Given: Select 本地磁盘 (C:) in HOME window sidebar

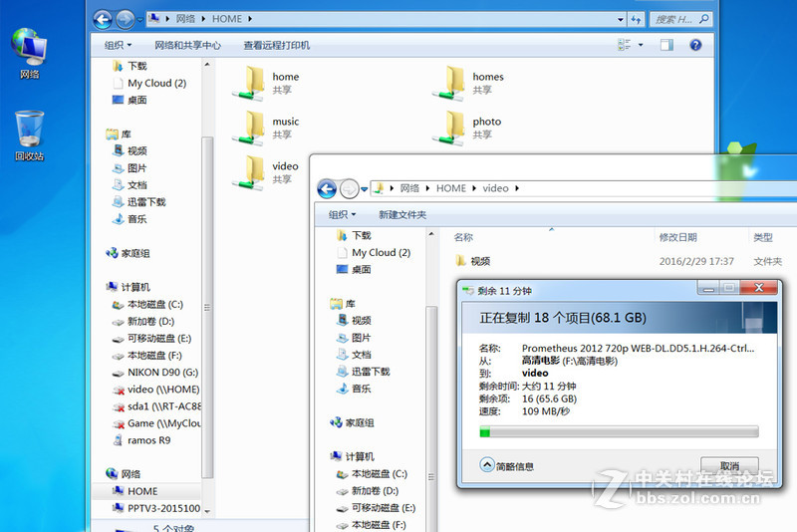Looking at the screenshot, I should [147, 305].
